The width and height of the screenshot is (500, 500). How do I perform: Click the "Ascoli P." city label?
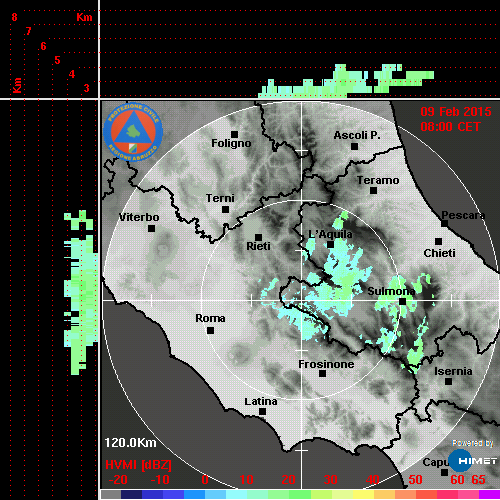pos(357,135)
